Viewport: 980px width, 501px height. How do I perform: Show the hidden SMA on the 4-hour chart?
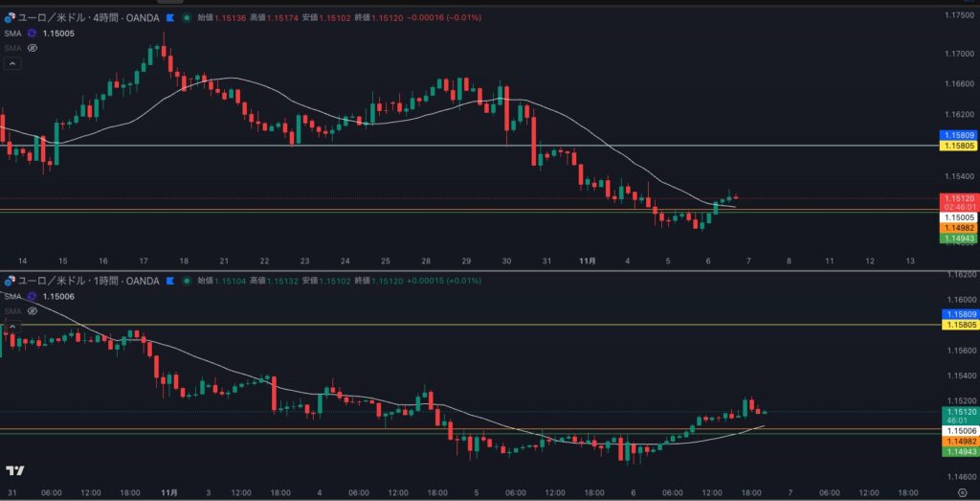coord(32,47)
